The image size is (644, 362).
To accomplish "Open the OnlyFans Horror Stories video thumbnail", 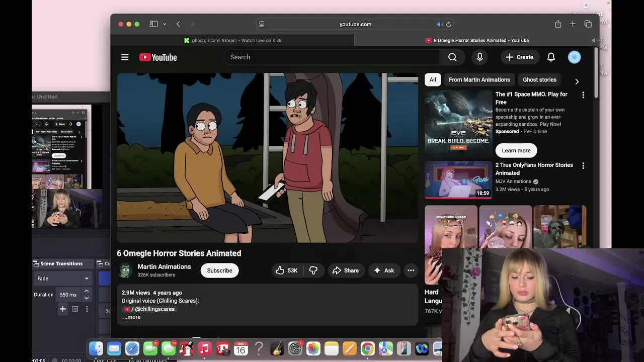I will pos(458,180).
